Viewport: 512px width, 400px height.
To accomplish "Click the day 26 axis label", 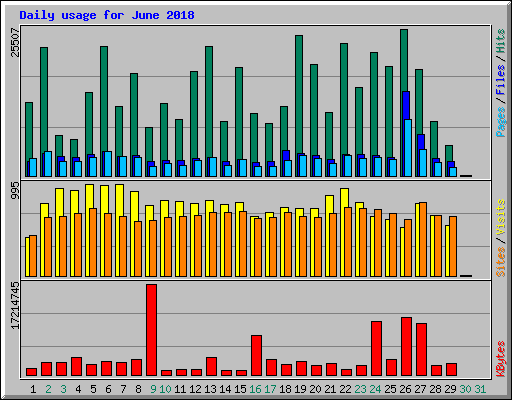I will (405, 389).
